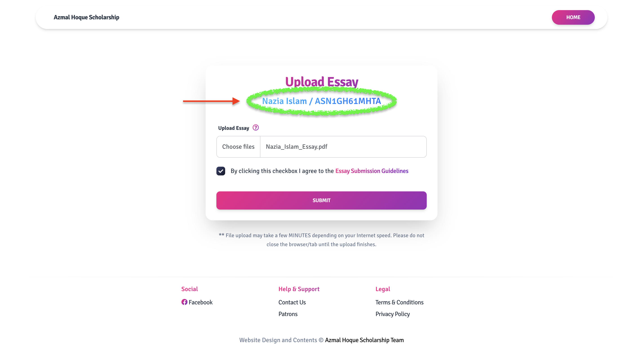644x354 pixels.
Task: Uncheck the guidelines agreement checkbox
Action: pyautogui.click(x=221, y=171)
